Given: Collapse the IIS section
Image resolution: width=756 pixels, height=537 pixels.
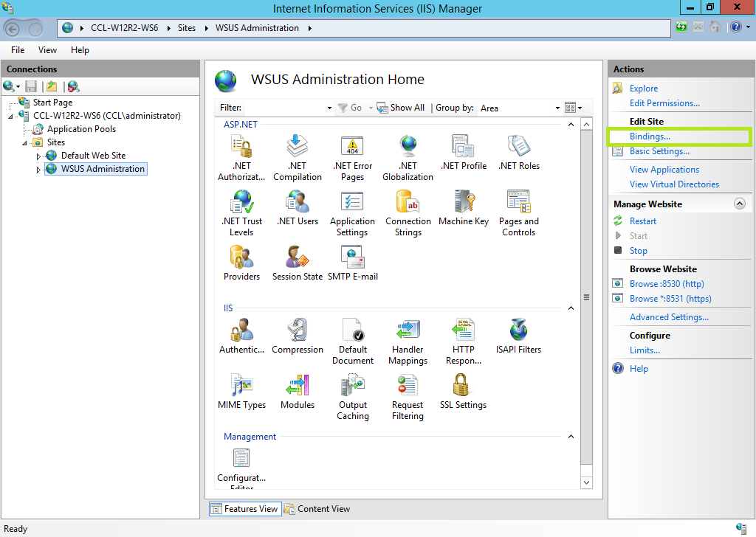Looking at the screenshot, I should (x=571, y=308).
